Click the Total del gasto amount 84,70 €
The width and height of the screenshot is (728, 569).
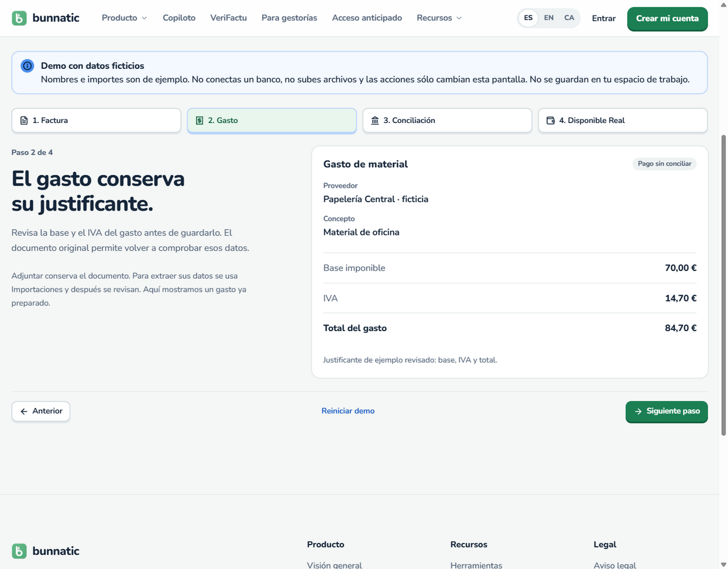pyautogui.click(x=681, y=328)
